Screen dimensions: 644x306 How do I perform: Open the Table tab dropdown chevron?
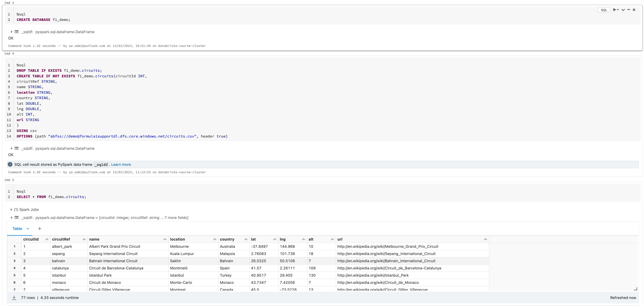(28, 229)
